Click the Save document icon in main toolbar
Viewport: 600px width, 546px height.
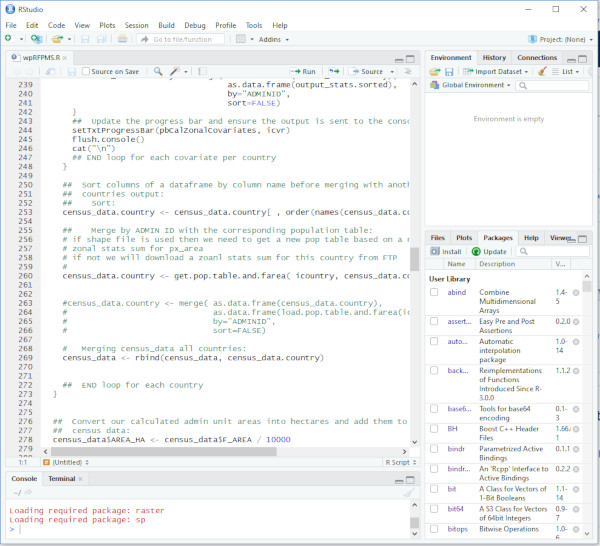tap(85, 39)
